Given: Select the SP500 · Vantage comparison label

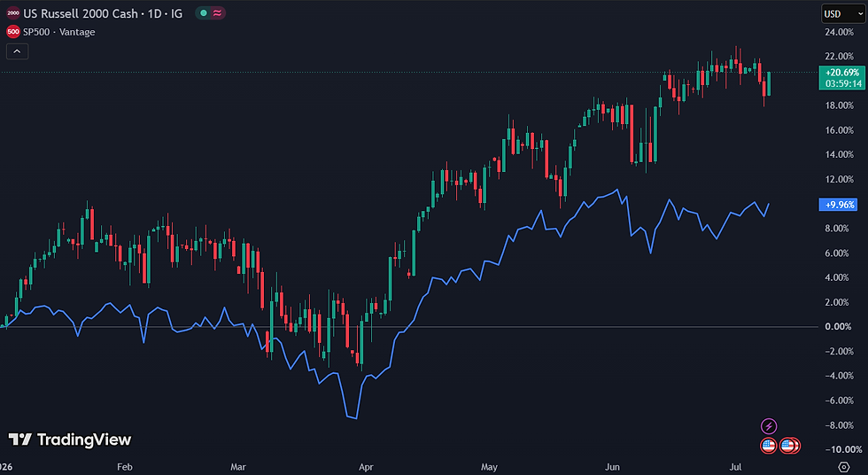Looking at the screenshot, I should click(58, 32).
